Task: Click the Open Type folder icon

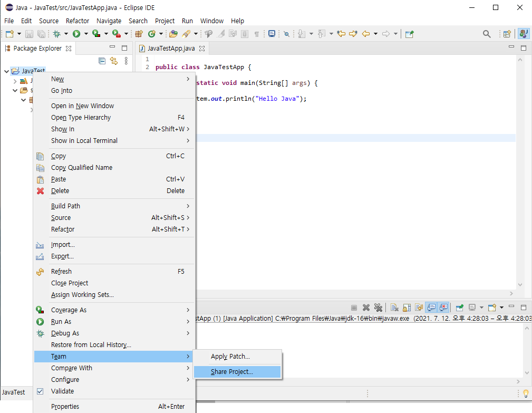Action: pyautogui.click(x=173, y=34)
